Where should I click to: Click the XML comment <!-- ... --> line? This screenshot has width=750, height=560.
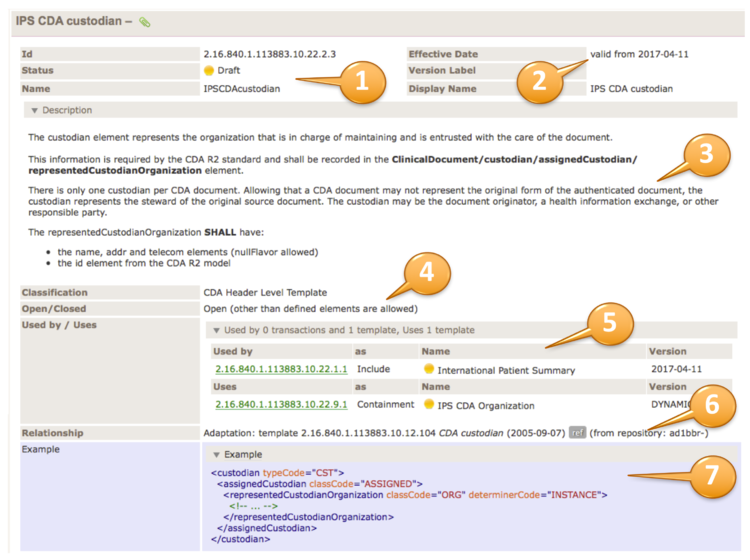[x=254, y=506]
